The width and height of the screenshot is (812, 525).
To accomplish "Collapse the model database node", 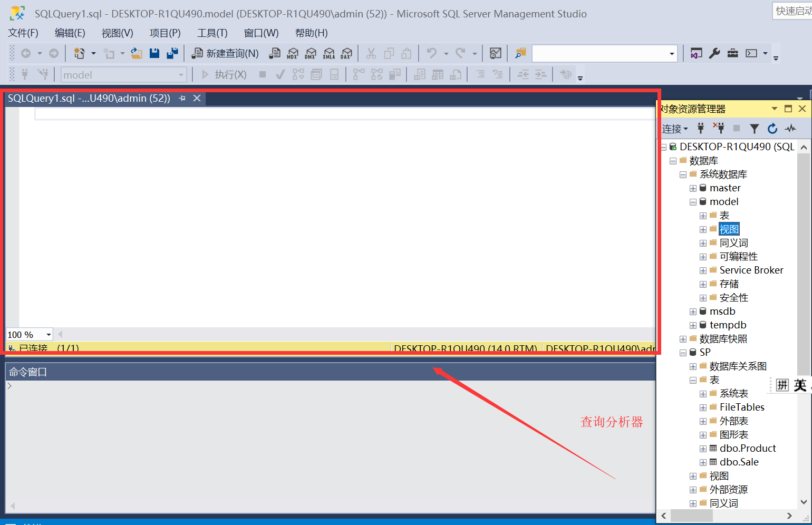I will 693,202.
